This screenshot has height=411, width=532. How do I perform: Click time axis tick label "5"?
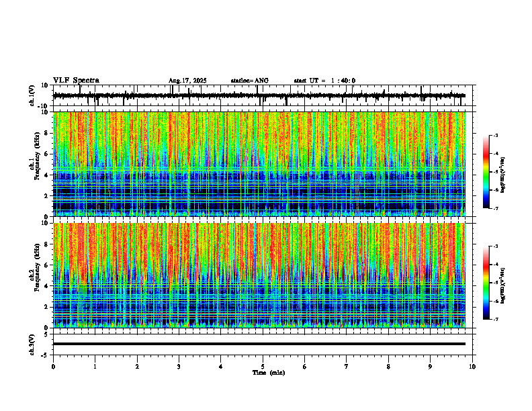pos(263,367)
